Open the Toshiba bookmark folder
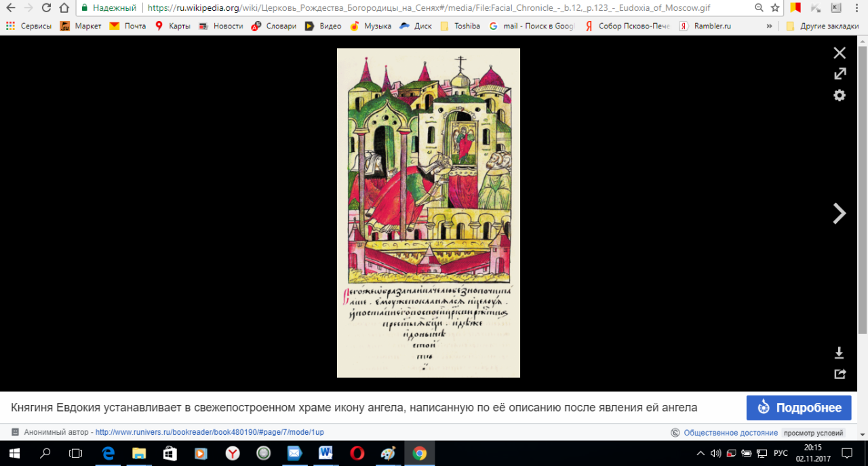Screen dimensions: 868x466 point(460,26)
